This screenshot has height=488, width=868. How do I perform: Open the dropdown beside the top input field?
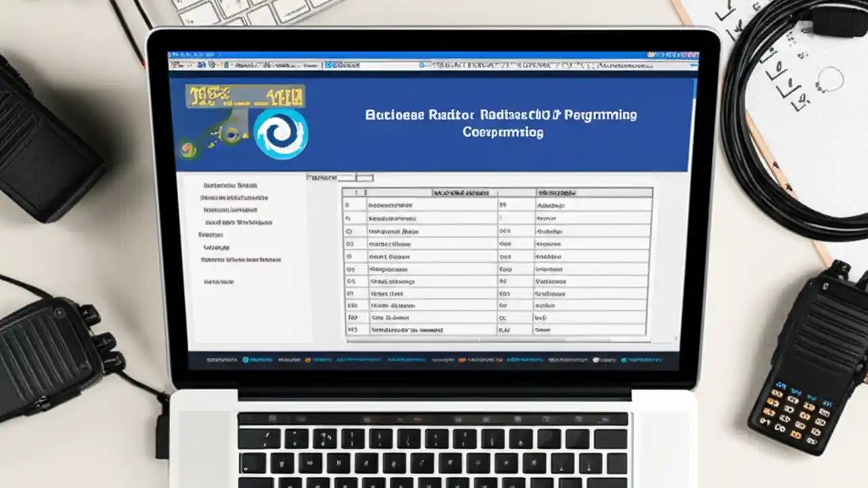[365, 177]
